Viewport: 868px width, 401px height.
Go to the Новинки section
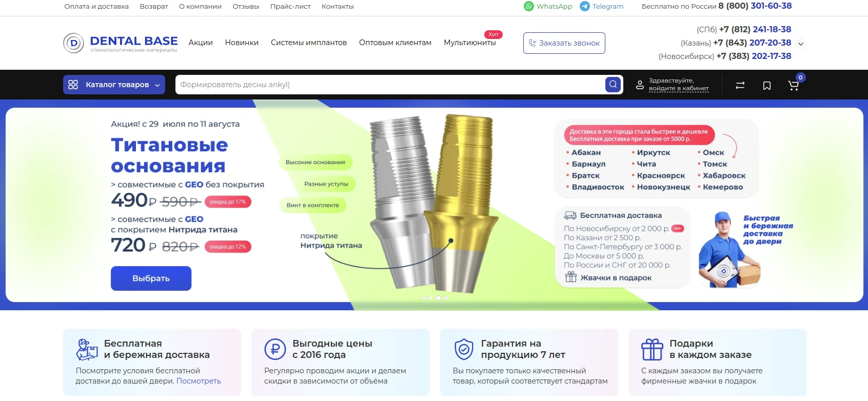coord(242,43)
